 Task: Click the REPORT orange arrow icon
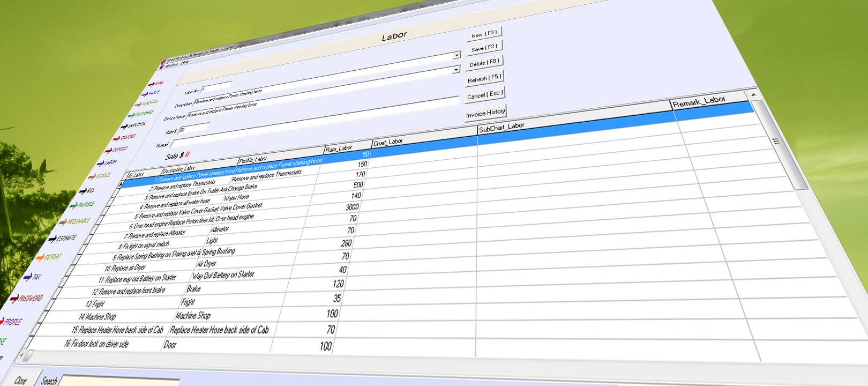40,258
